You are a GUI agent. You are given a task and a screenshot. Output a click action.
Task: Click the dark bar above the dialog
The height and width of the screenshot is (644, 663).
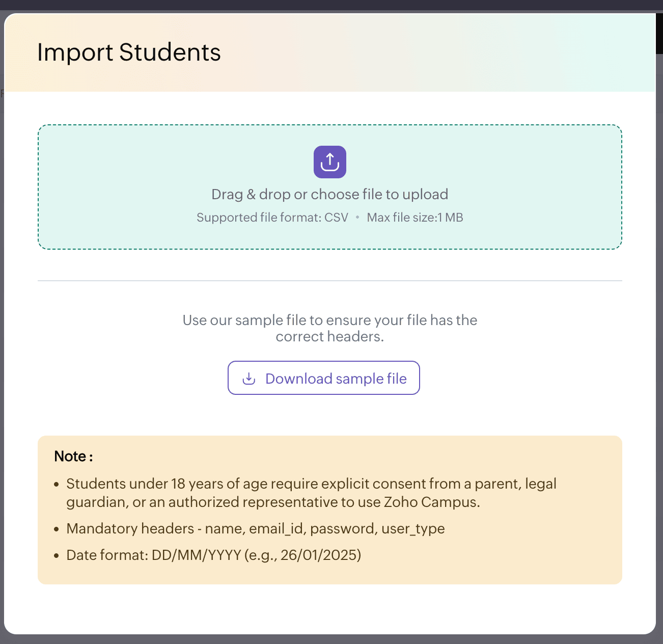[331, 5]
